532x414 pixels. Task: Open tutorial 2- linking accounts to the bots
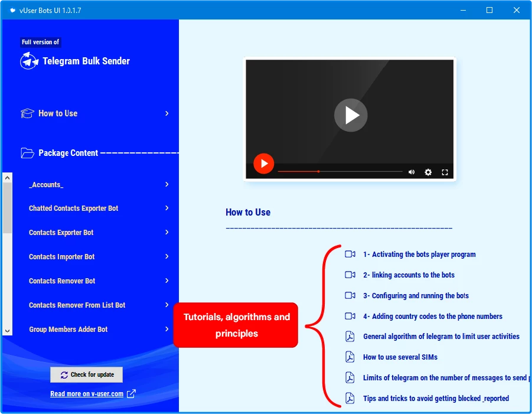coord(409,275)
